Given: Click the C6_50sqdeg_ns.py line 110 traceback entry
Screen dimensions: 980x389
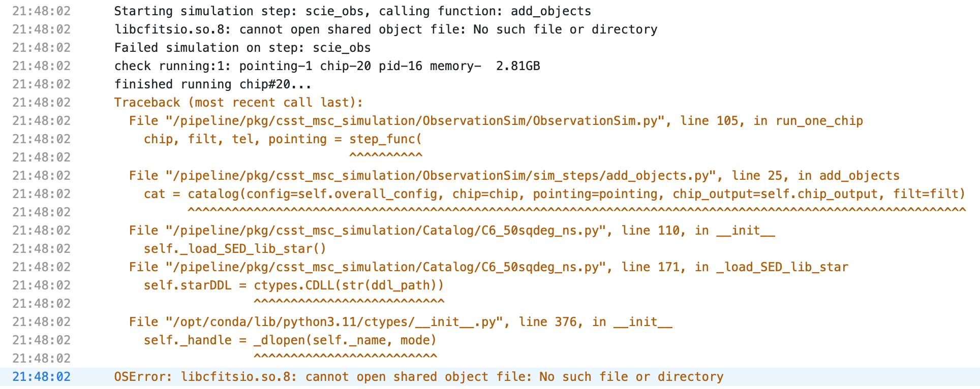Looking at the screenshot, I should [452, 231].
